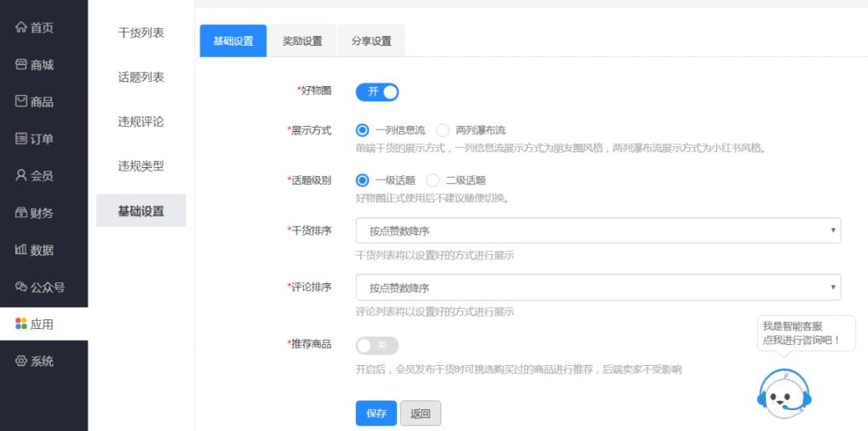Viewport: 868px width, 431px height.
Task: Click the 会员 member person icon
Action: pyautogui.click(x=21, y=176)
